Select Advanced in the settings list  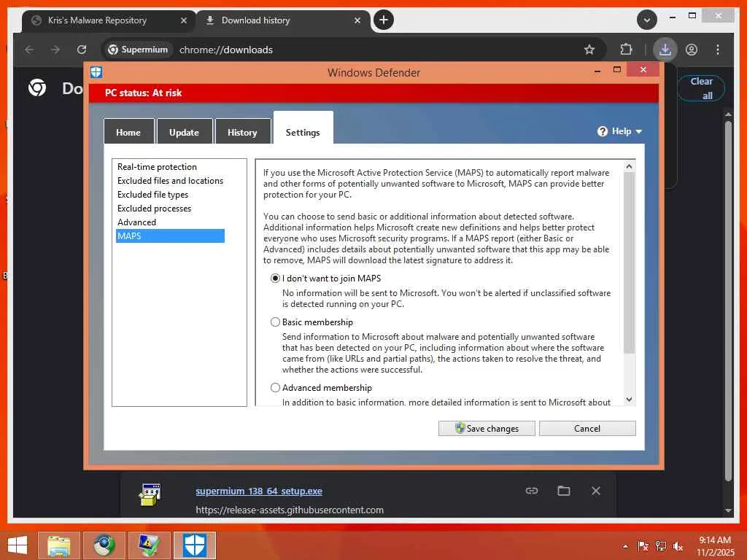click(136, 222)
